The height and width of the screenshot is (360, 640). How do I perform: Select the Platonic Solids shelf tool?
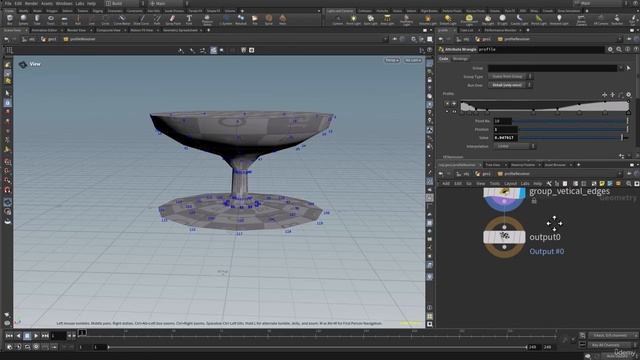pos(207,19)
